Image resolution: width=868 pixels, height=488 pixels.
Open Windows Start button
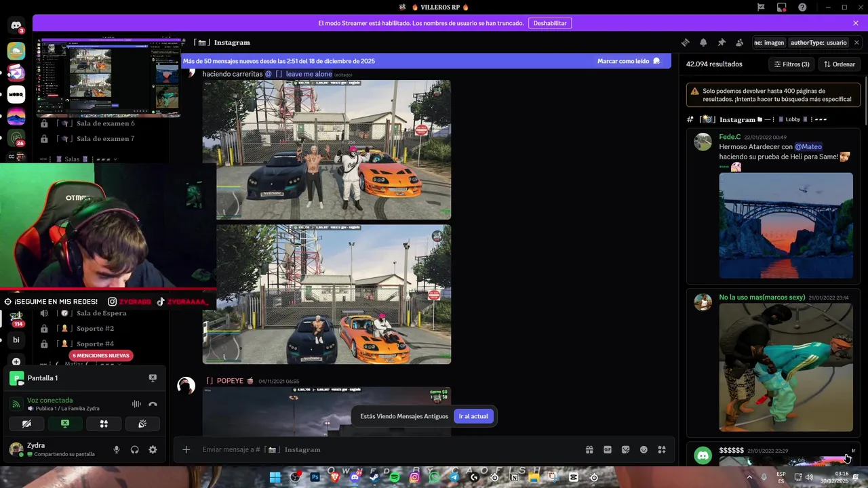[275, 477]
